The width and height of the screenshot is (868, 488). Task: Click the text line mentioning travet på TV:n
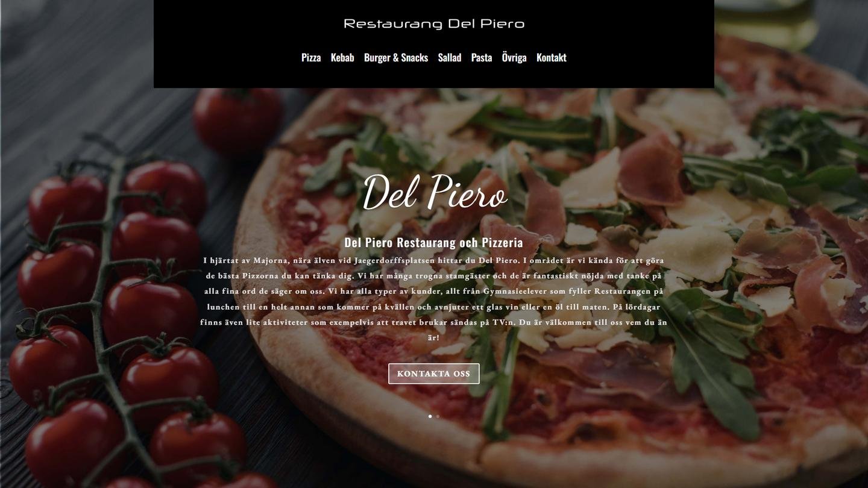434,322
